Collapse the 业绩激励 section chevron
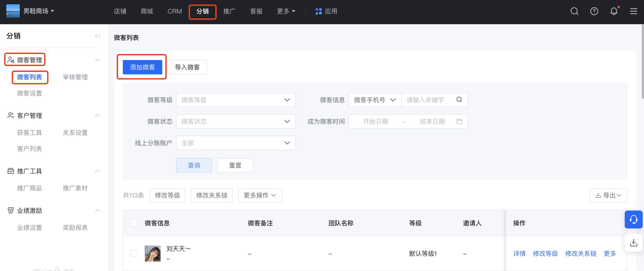This screenshot has height=271, width=644. (98, 210)
